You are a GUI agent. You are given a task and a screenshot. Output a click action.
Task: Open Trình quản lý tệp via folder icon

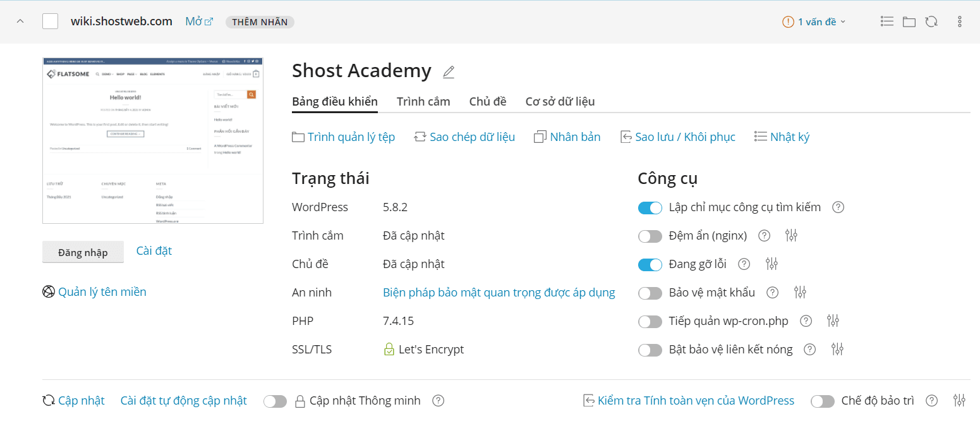point(298,136)
